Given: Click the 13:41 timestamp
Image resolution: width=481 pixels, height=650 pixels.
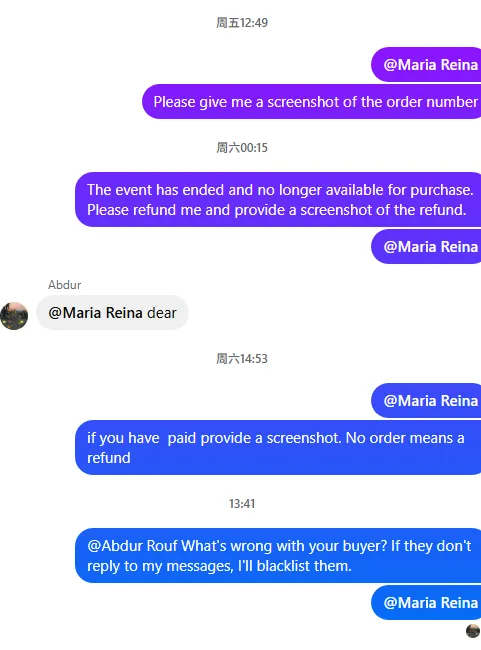Looking at the screenshot, I should click(242, 504).
